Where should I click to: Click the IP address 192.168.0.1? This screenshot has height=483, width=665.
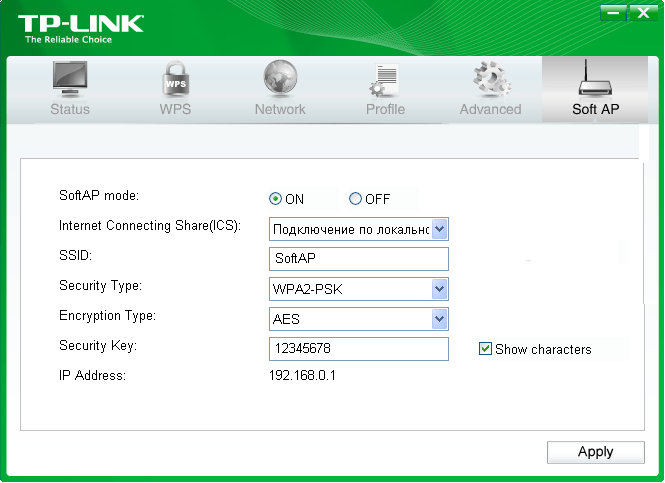tap(302, 375)
